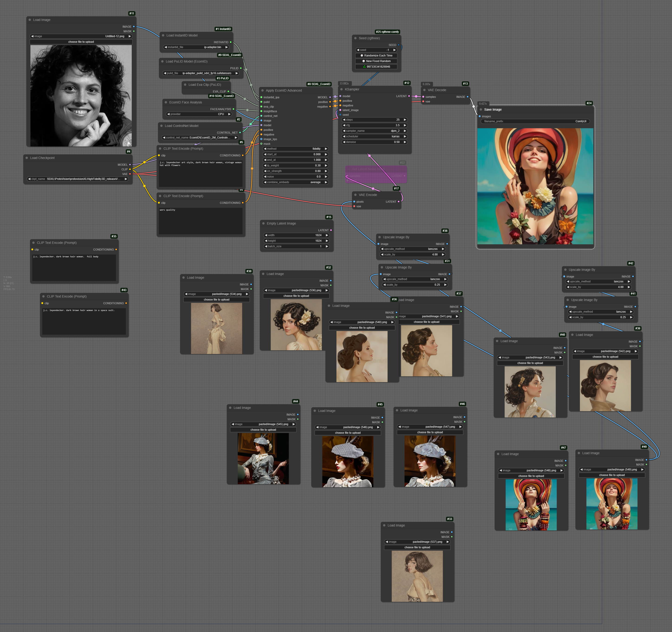The width and height of the screenshot is (672, 632).
Task: Click Randomize Each Time in the Seed node
Action: pyautogui.click(x=376, y=56)
